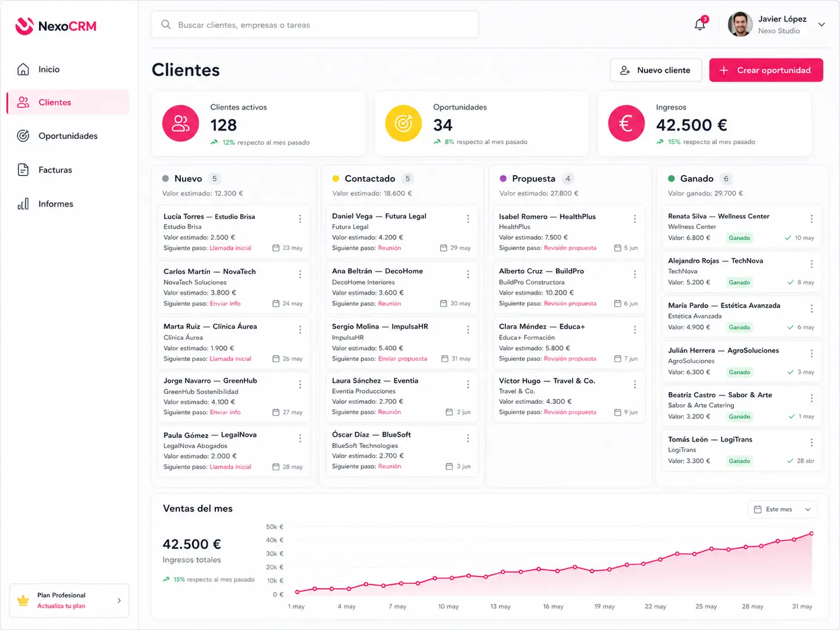Screen dimensions: 840x630
Task: Click the Oportunidades yellow target icon
Action: (x=403, y=123)
